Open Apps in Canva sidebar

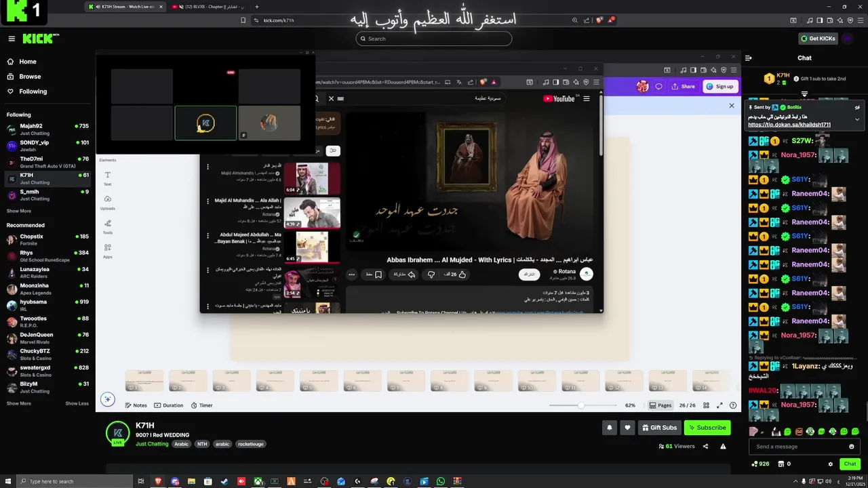pyautogui.click(x=107, y=251)
